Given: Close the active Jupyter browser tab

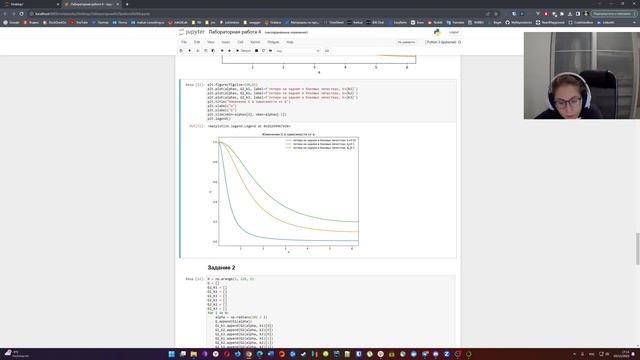Looking at the screenshot, I should click(118, 4).
